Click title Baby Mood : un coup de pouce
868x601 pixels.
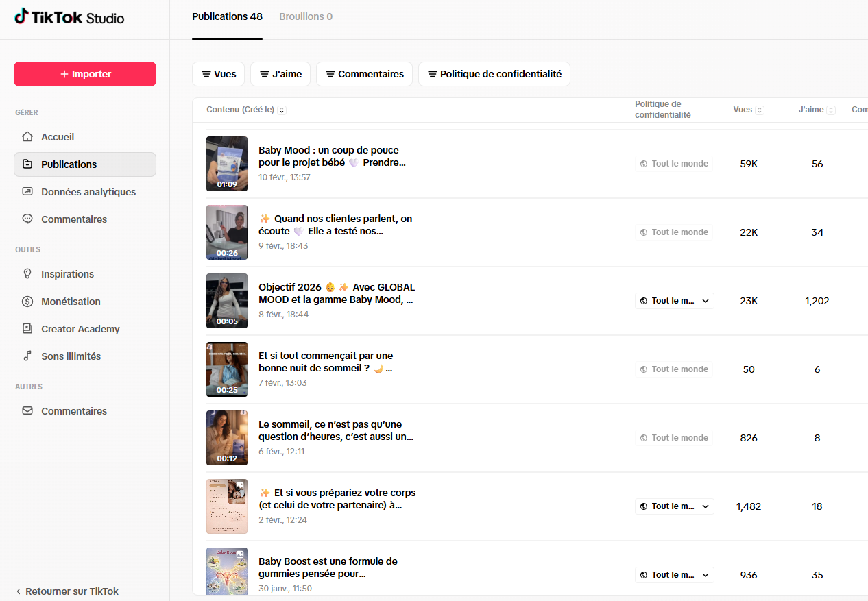[333, 156]
